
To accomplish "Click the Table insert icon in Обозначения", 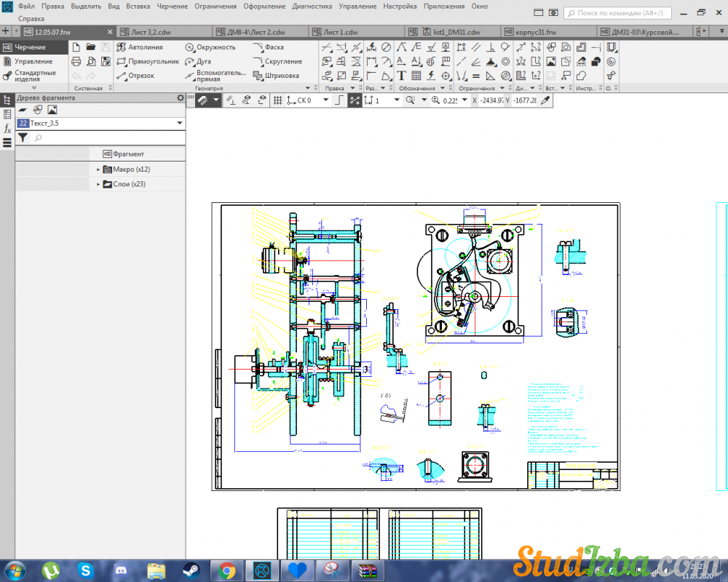I will click(x=416, y=76).
